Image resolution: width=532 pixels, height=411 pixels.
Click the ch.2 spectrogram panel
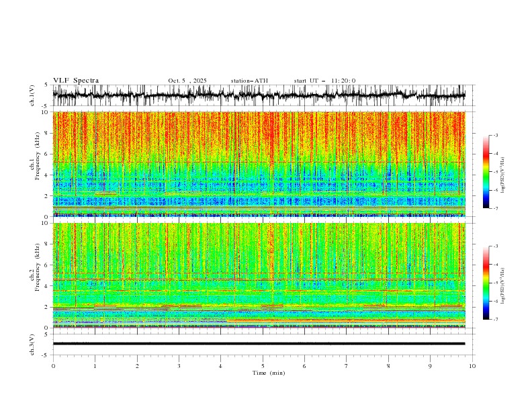[x=259, y=275]
